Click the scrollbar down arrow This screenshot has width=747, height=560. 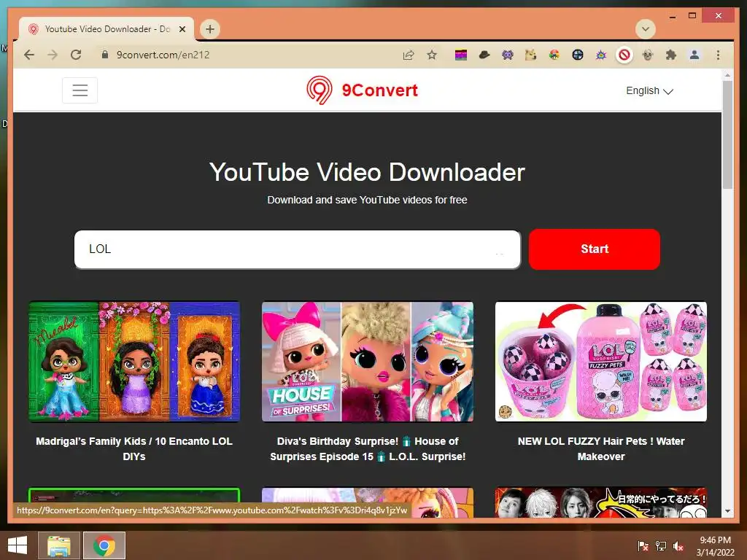click(727, 511)
